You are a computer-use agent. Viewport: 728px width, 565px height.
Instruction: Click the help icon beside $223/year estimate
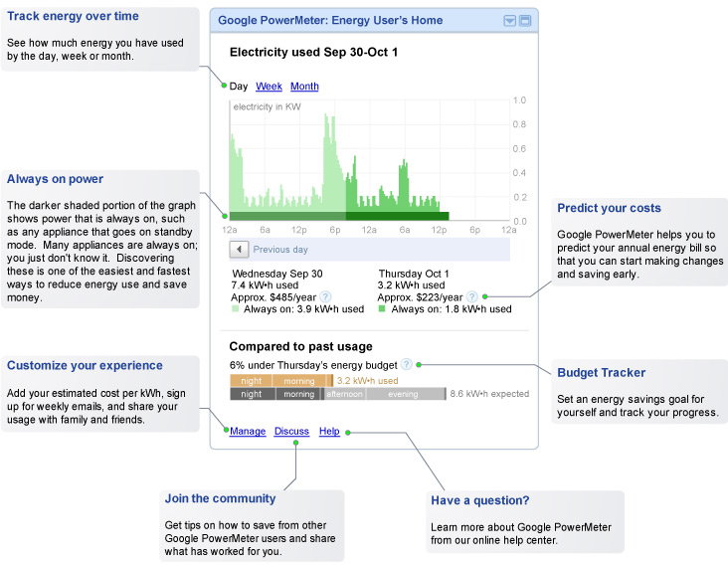click(x=471, y=296)
